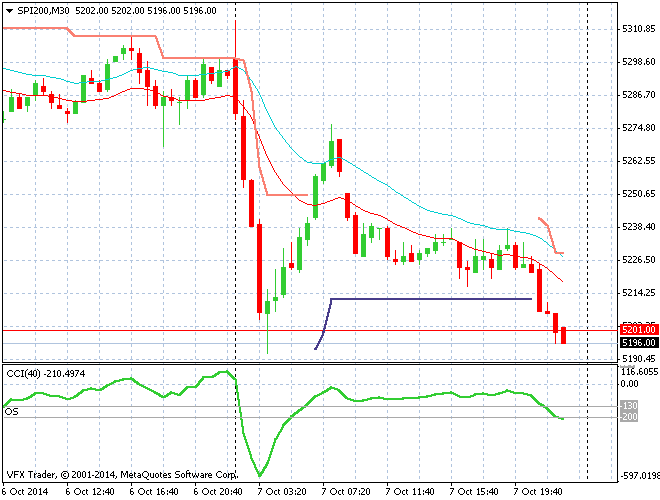Click the small triangle before SPI200,M30
Screen dimensions: 660x500
(x=9, y=8)
